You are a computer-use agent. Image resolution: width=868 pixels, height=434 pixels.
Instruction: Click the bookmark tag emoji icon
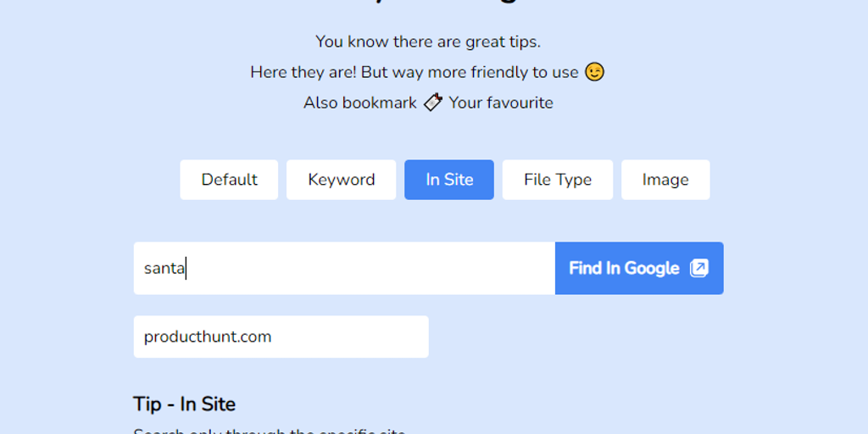432,103
